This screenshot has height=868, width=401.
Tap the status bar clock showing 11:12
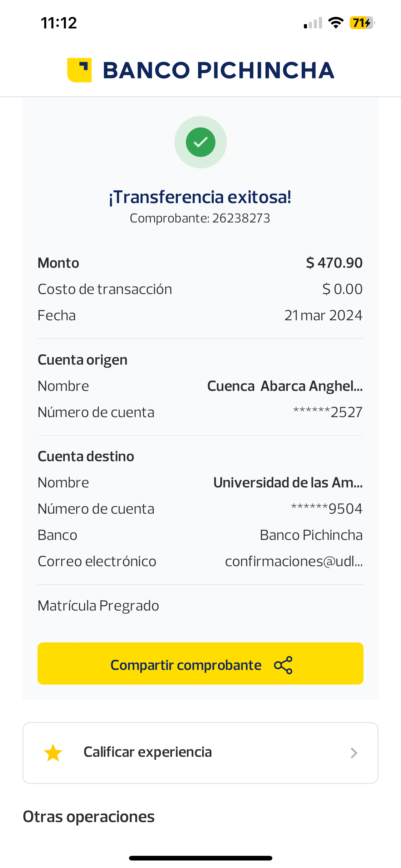point(59,23)
